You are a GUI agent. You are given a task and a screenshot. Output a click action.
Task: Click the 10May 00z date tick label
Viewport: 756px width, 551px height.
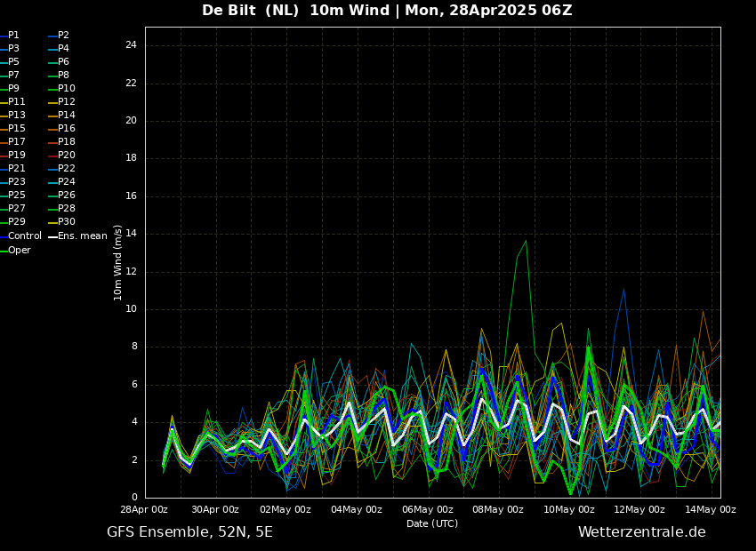tap(569, 510)
